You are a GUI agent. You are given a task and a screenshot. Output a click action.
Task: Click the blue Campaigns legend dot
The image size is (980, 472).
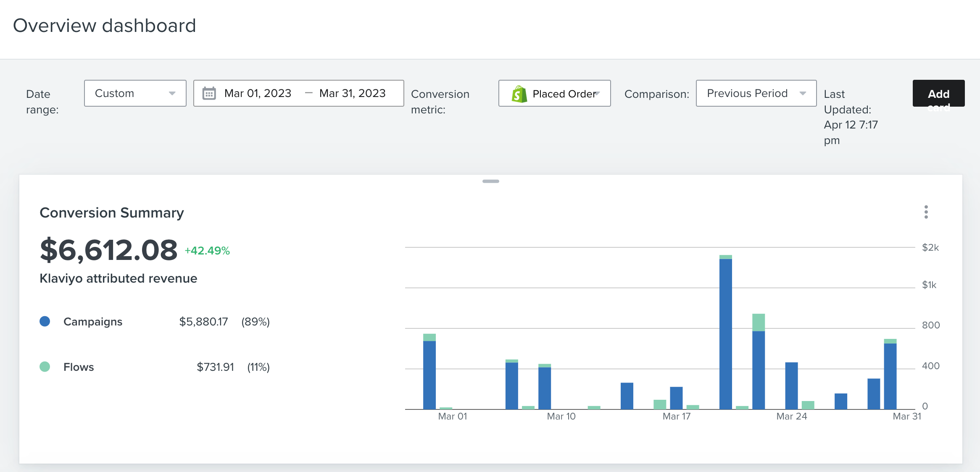tap(44, 321)
